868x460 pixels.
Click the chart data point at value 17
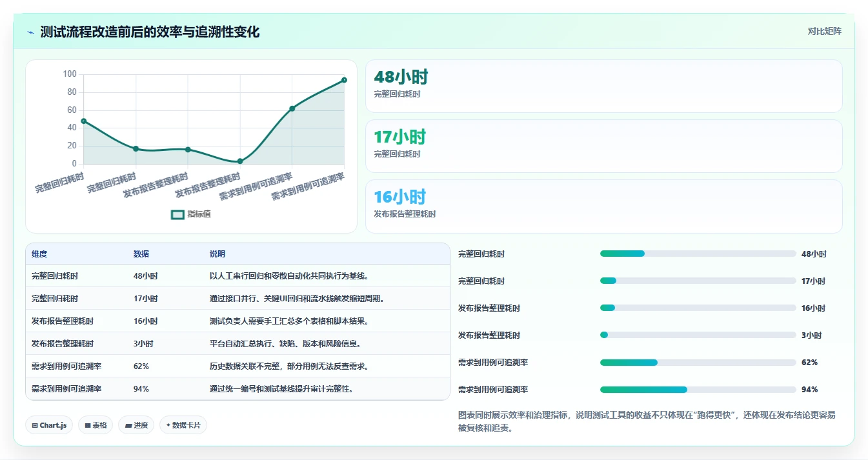[136, 149]
